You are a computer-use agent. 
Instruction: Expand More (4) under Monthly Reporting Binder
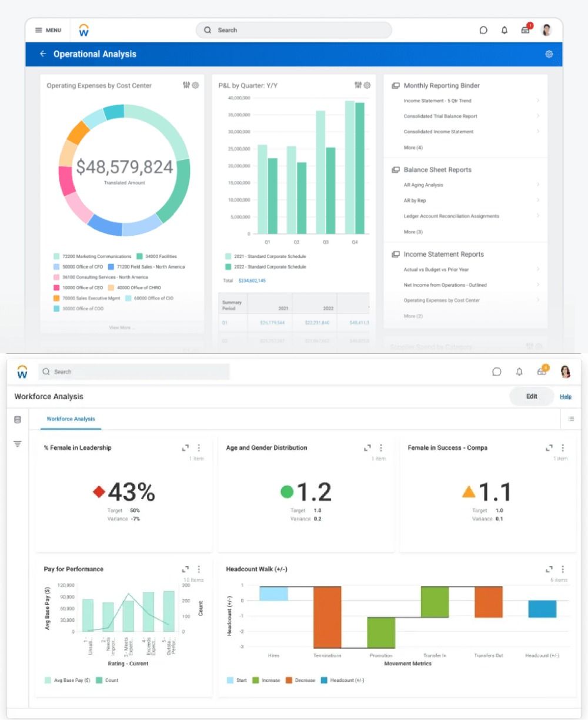pos(413,148)
